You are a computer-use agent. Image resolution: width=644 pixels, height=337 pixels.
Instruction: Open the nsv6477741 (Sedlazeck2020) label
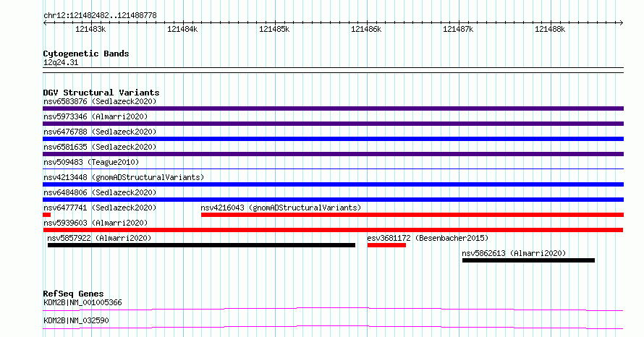[100, 208]
